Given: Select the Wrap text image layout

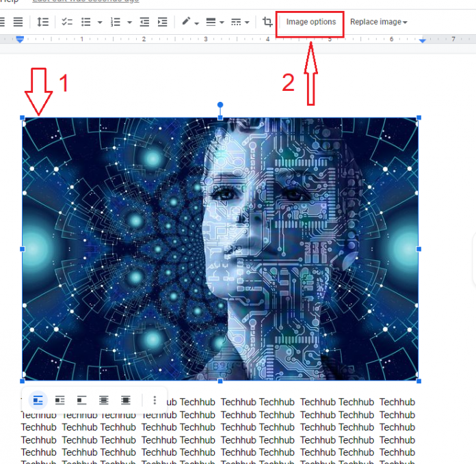Looking at the screenshot, I should click(60, 400).
